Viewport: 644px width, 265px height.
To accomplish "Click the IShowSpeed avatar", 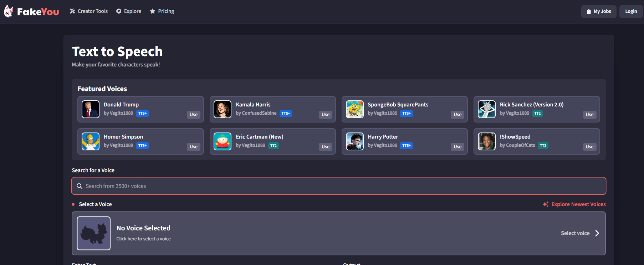I will [x=487, y=141].
